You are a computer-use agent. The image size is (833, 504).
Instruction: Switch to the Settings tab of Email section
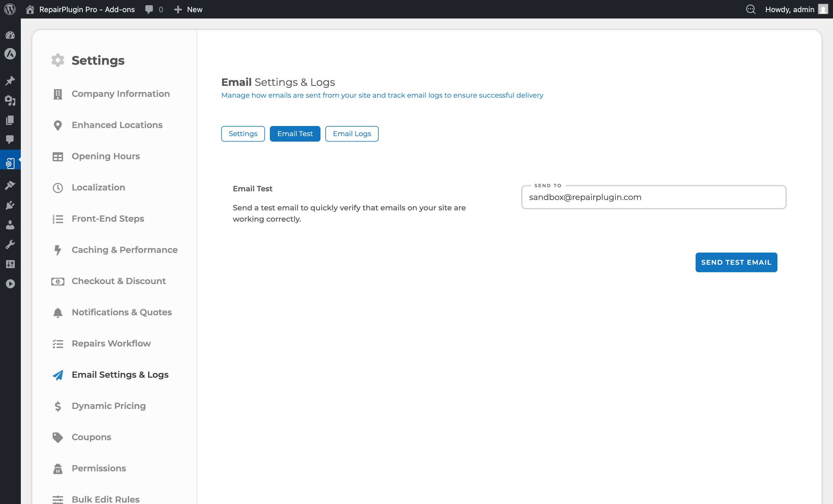pyautogui.click(x=242, y=134)
